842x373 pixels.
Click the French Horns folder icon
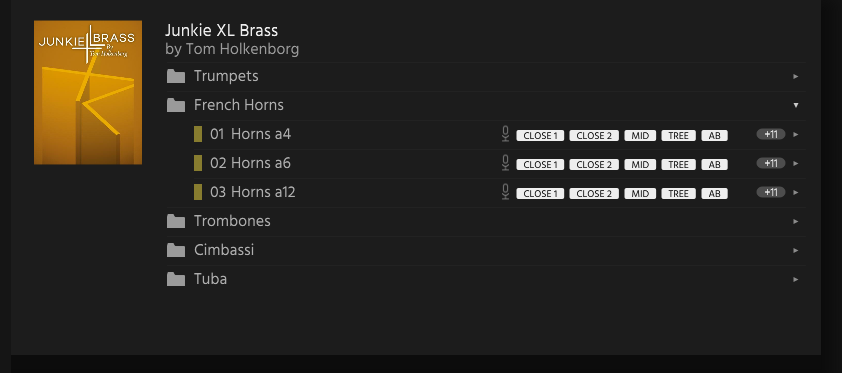pyautogui.click(x=176, y=105)
